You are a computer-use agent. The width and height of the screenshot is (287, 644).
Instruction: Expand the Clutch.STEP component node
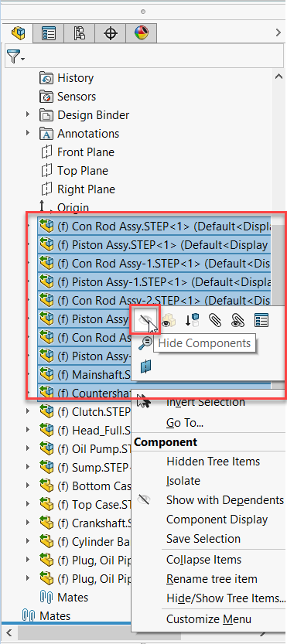(x=28, y=411)
